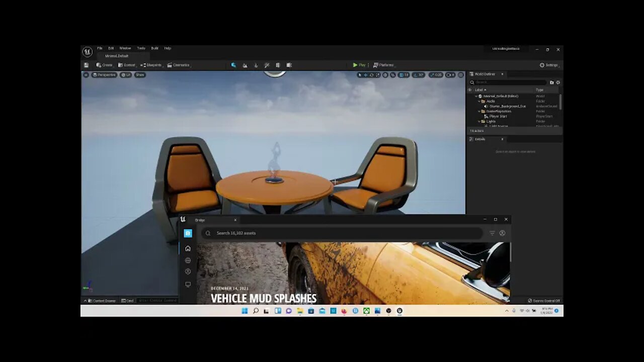Screen dimensions: 644x362
Task: Sort outliner by Label column
Action: 481,90
